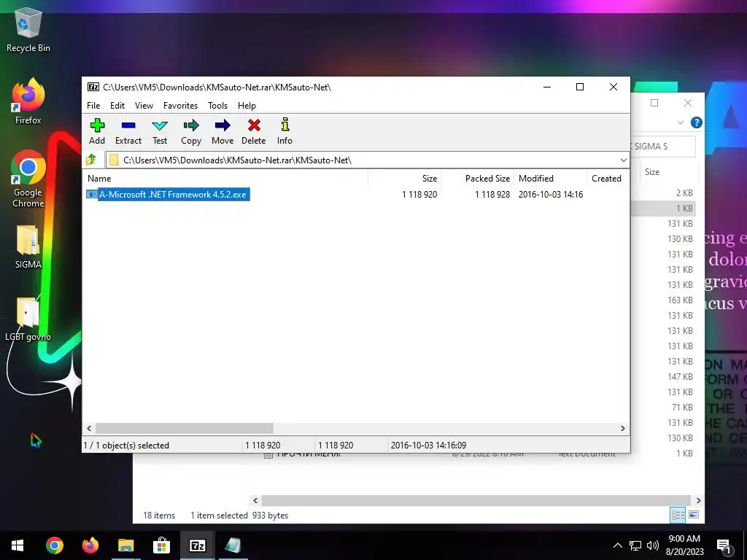The height and width of the screenshot is (560, 747).
Task: Open the Windows Start button
Action: point(18,545)
